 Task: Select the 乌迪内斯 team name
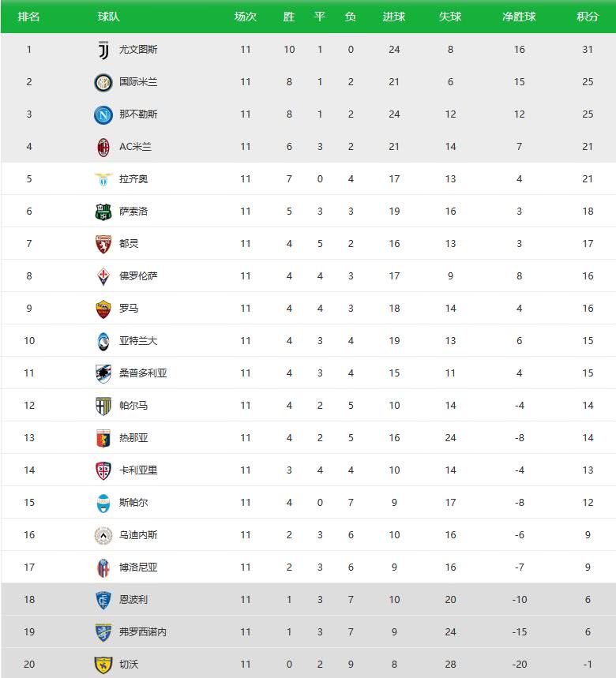[138, 535]
